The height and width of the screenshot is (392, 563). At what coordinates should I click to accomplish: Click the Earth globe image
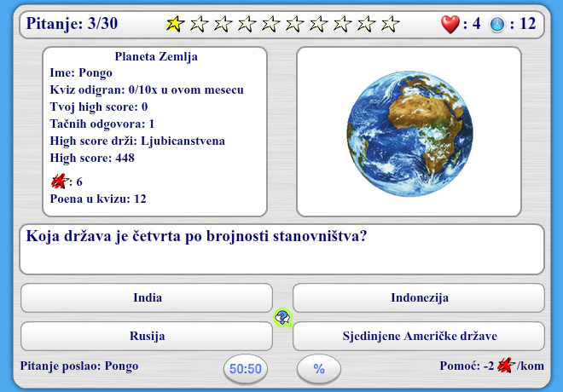point(409,134)
